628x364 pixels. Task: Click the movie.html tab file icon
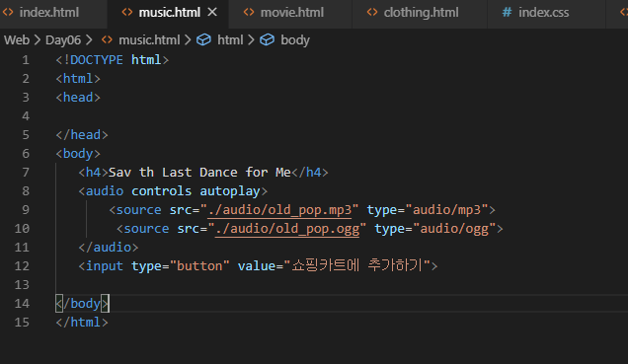[x=249, y=12]
